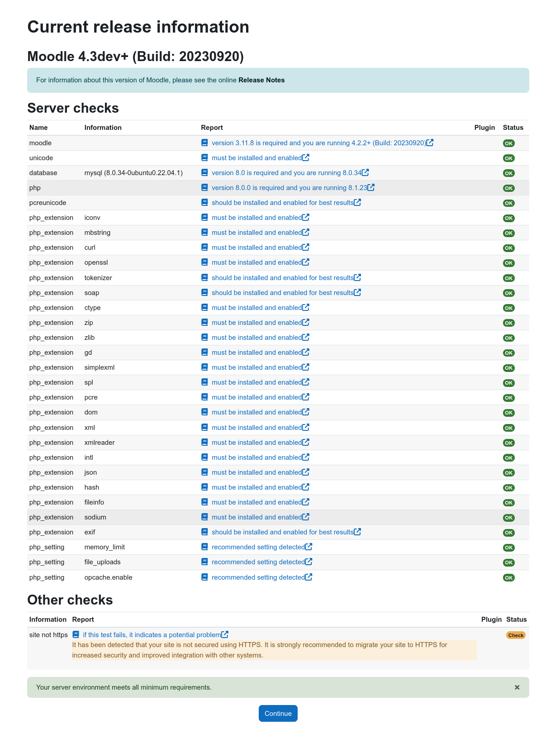The width and height of the screenshot is (560, 729).
Task: Click the Moodle 4.3dev+ build heading
Action: tap(136, 57)
